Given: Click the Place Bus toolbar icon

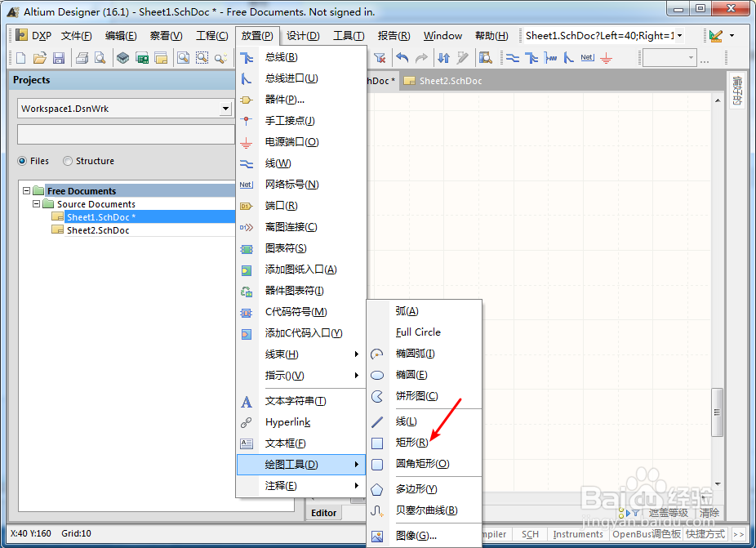Looking at the screenshot, I should (531, 58).
